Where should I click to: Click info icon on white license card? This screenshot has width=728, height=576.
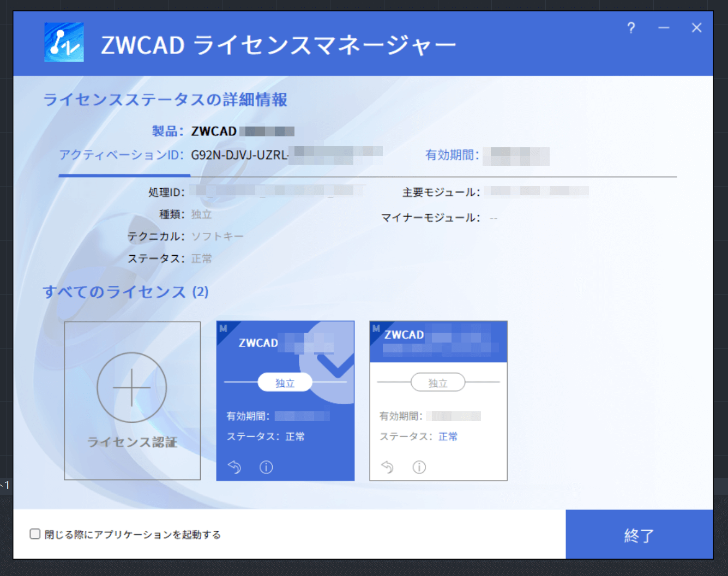coord(419,467)
